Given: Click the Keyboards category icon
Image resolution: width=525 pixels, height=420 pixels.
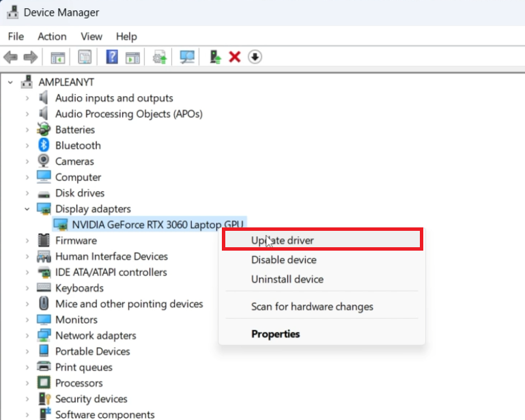Looking at the screenshot, I should pos(44,288).
